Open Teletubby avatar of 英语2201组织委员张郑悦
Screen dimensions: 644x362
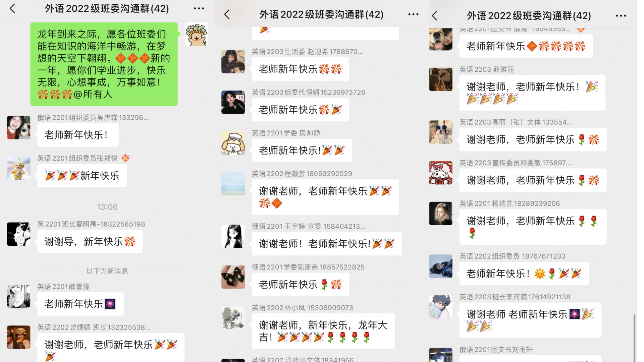(18, 168)
